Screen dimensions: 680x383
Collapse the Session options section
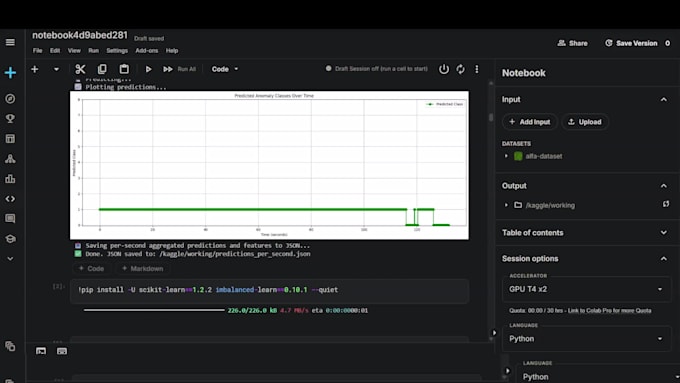[664, 259]
